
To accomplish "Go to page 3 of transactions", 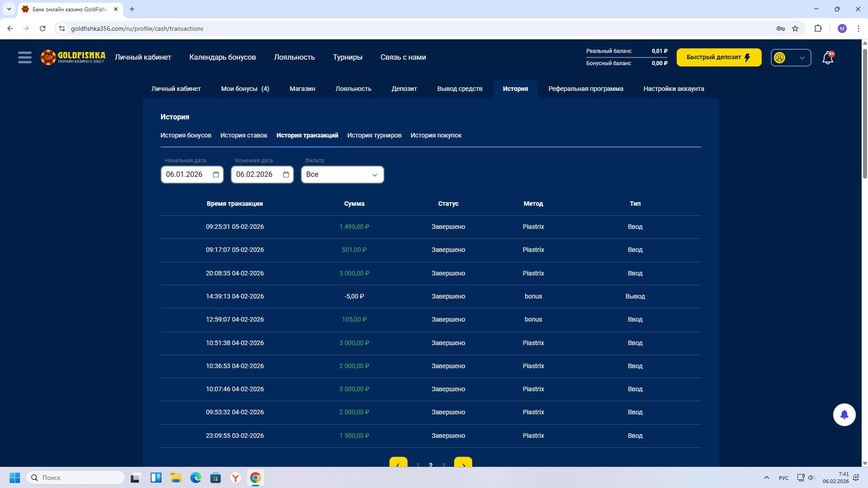I will (443, 465).
